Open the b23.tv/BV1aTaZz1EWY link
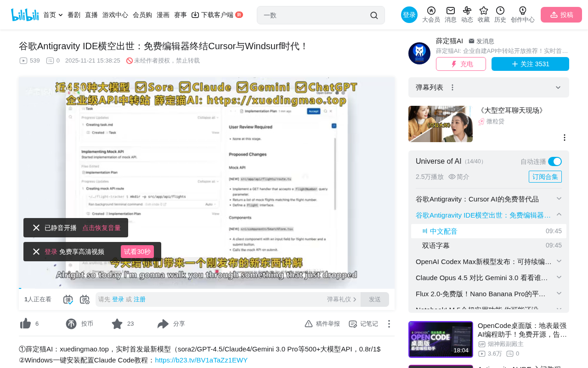588x368 pixels. coord(201,360)
